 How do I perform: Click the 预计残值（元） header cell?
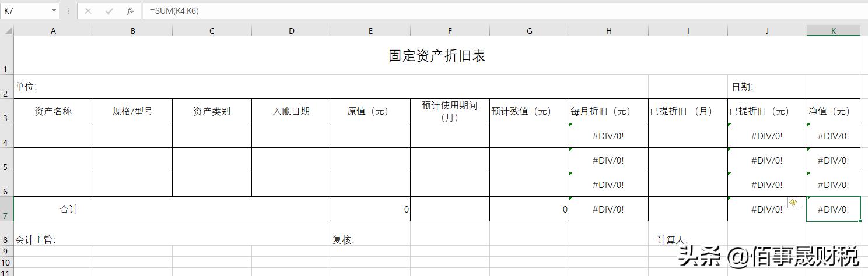529,111
